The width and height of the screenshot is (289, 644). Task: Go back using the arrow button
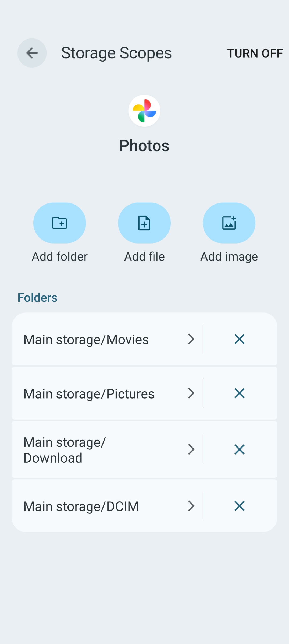32,53
